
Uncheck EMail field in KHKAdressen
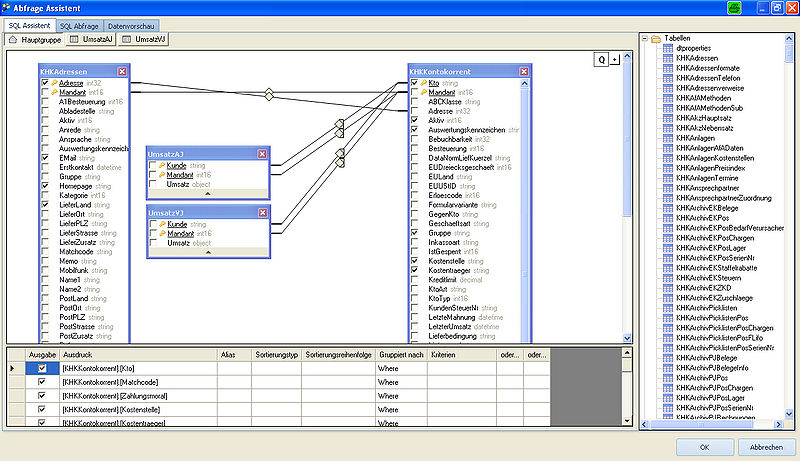45,158
